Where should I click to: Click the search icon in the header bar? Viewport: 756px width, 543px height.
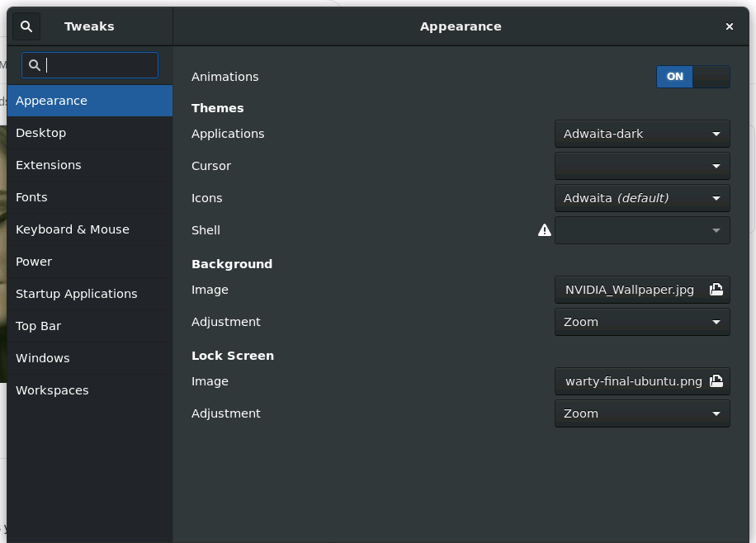26,26
